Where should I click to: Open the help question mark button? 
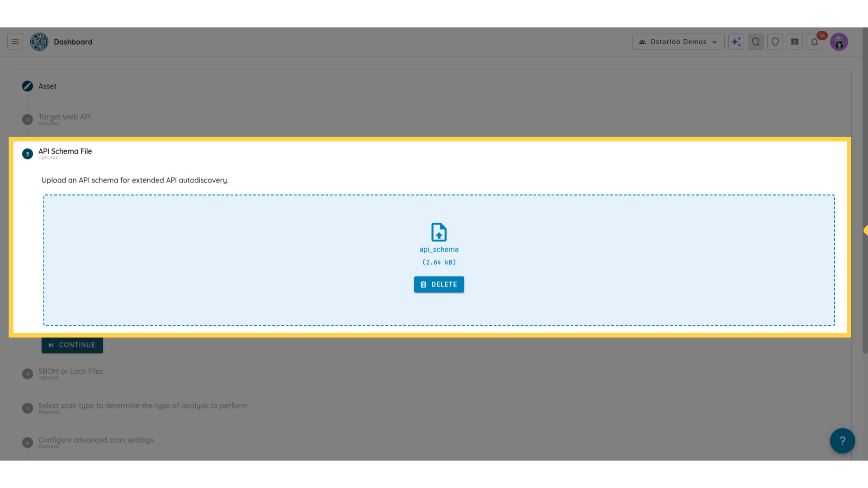point(842,441)
